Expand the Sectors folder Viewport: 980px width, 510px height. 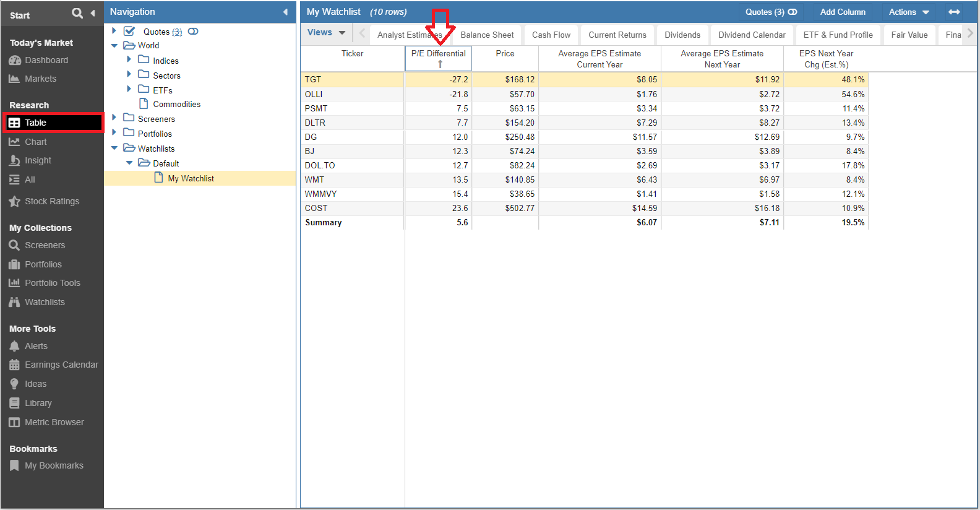click(129, 74)
